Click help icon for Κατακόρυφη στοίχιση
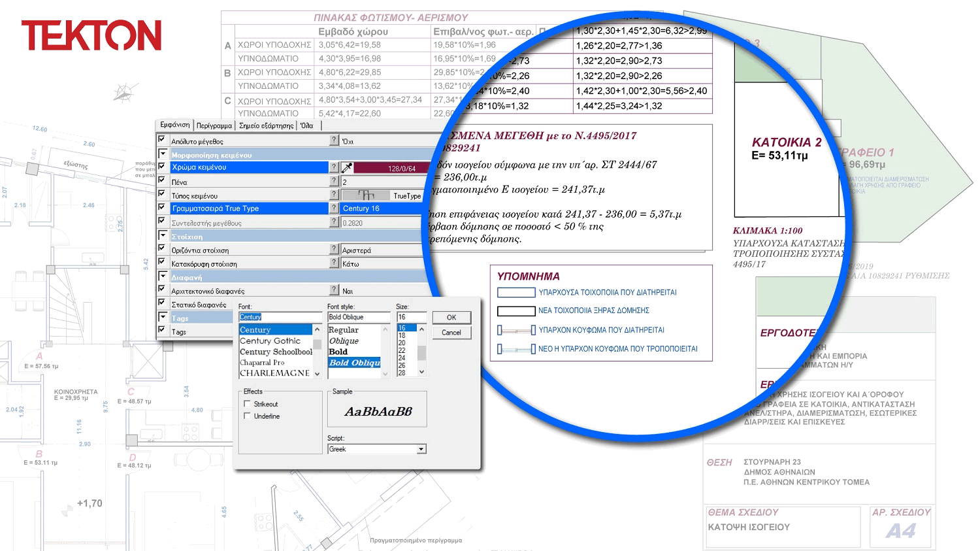This screenshot has height=551, width=980. click(x=335, y=263)
